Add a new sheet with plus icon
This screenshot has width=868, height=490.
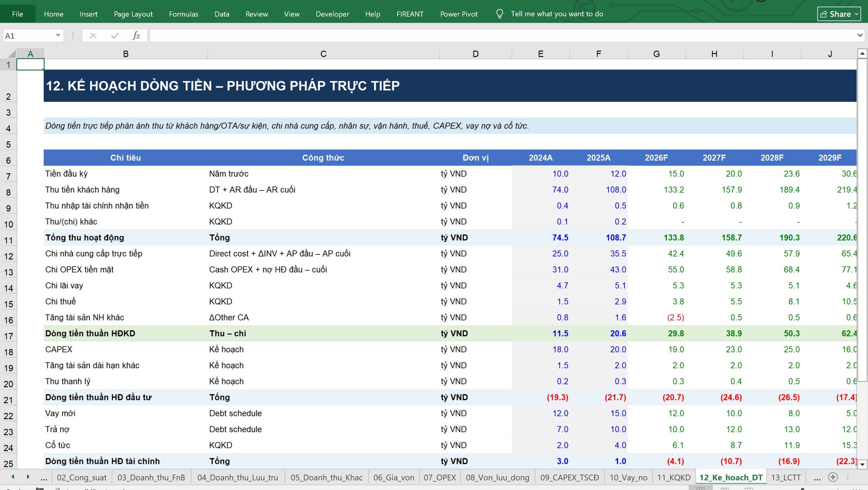click(833, 477)
